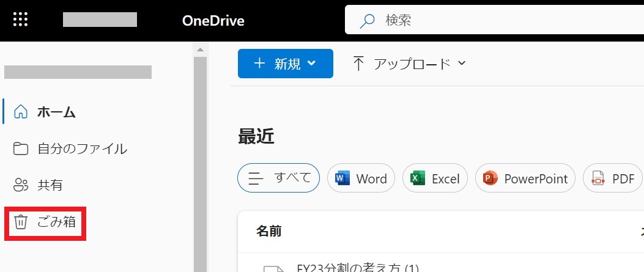
Task: Open ごみ箱 in the sidebar
Action: tap(45, 222)
